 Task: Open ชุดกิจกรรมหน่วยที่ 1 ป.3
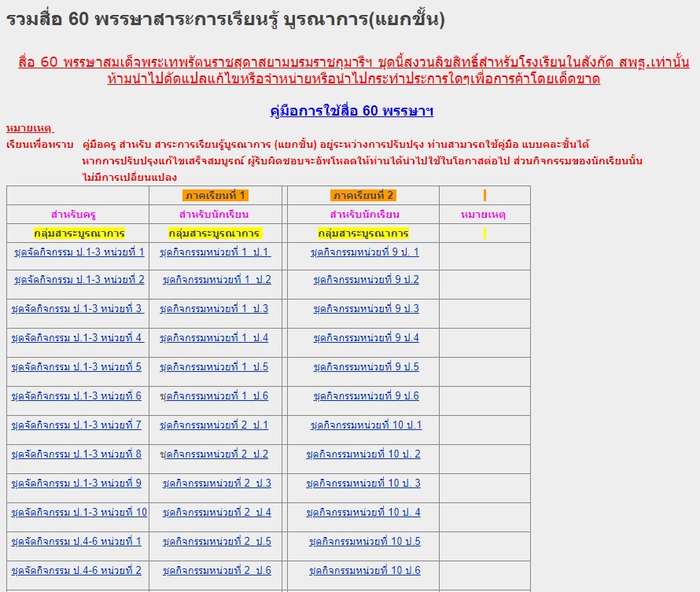tap(214, 309)
